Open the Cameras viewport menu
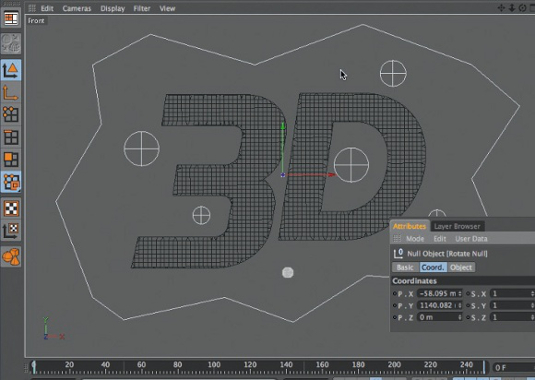The height and width of the screenshot is (380, 535). [x=77, y=9]
